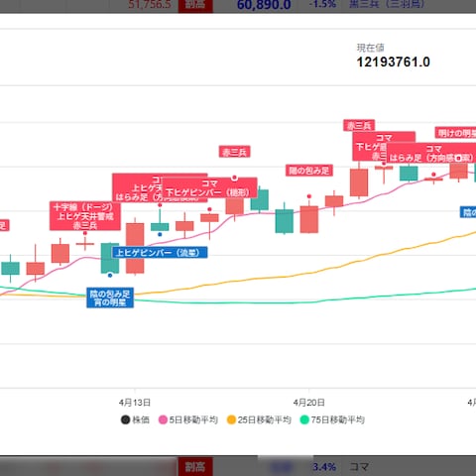Click the 4月13日 date axis marker
476x476 pixels.
[x=135, y=403]
